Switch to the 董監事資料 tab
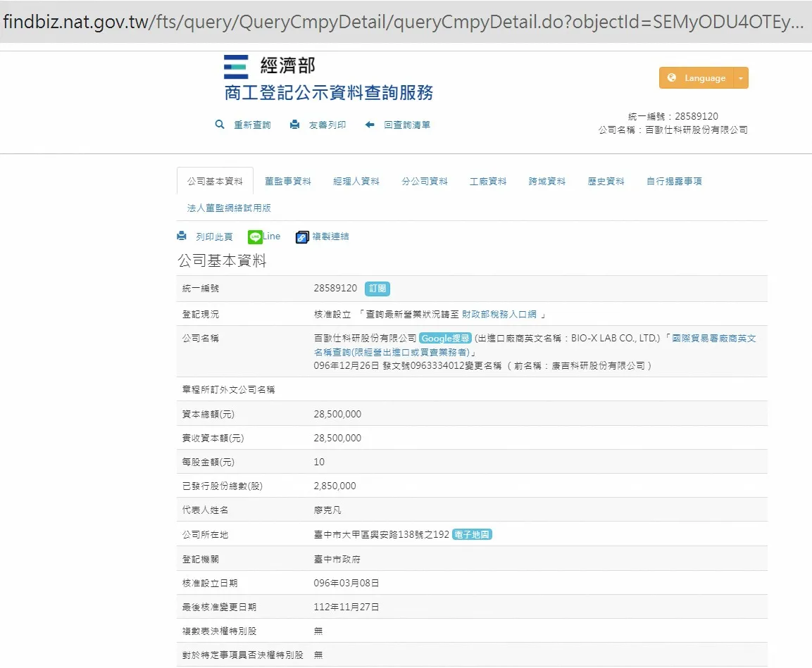The height and width of the screenshot is (668, 812). [x=287, y=182]
